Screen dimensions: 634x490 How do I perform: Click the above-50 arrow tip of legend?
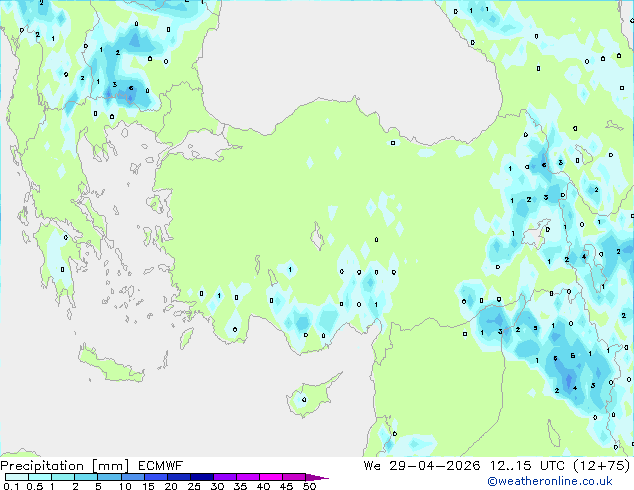pyautogui.click(x=317, y=477)
